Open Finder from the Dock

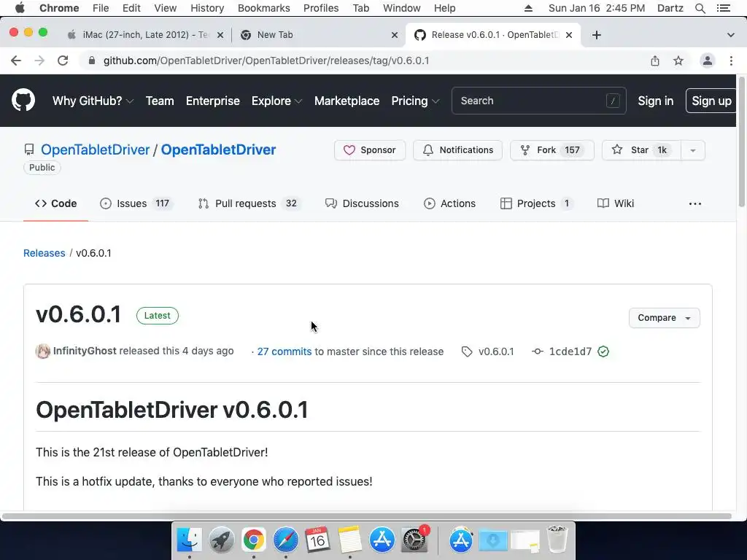(x=189, y=540)
